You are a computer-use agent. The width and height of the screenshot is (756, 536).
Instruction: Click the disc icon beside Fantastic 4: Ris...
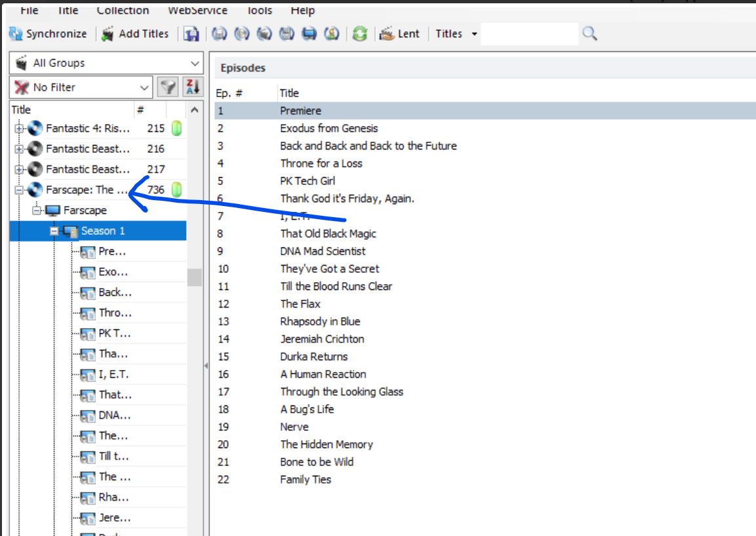coord(35,129)
